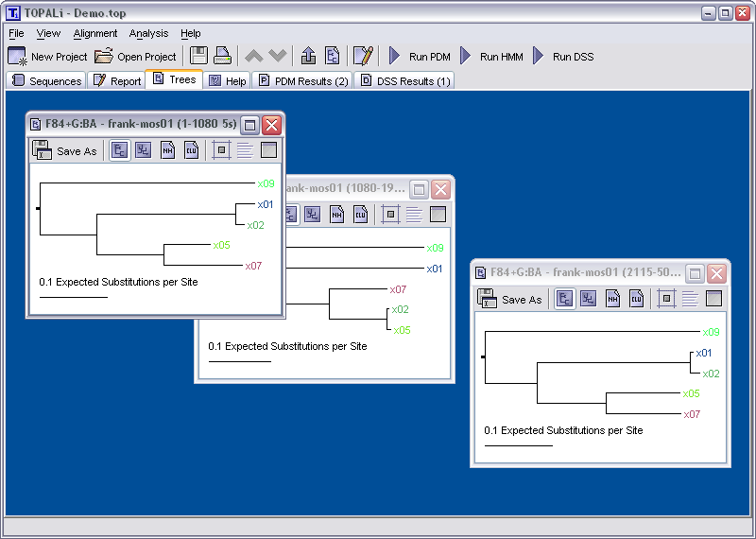This screenshot has height=539, width=756.
Task: Click the move down arrow icon
Action: pos(278,56)
